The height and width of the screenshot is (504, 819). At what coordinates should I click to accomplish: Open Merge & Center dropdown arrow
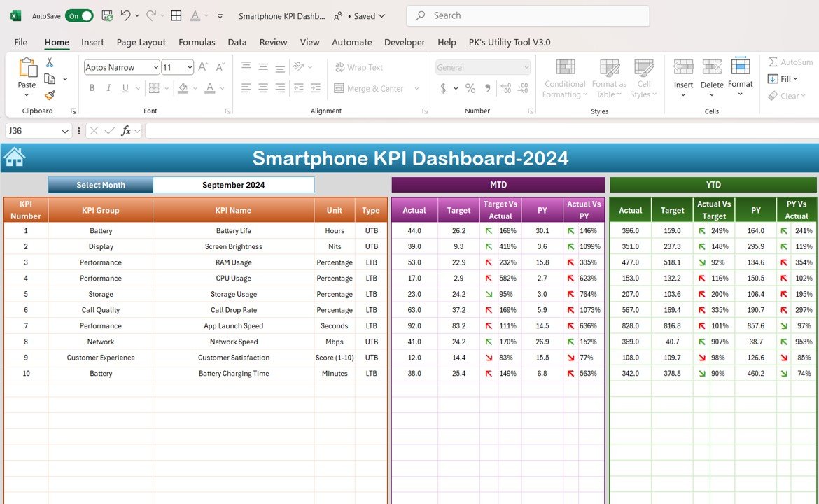[x=416, y=89]
